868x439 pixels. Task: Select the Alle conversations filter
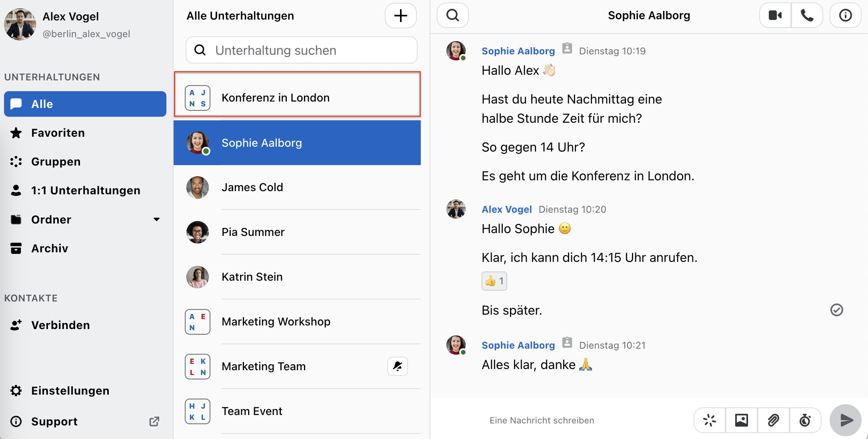pyautogui.click(x=85, y=104)
